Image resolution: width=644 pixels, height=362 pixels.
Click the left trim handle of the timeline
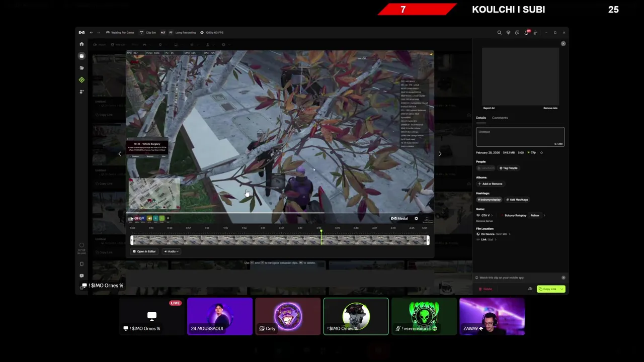tap(132, 240)
